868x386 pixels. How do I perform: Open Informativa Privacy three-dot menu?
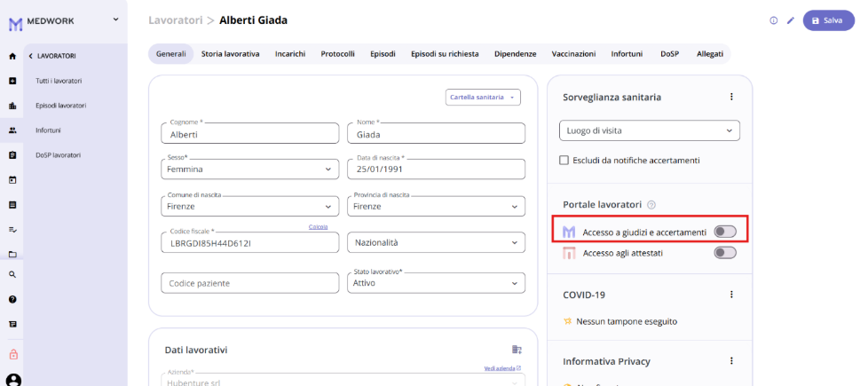[x=731, y=361]
